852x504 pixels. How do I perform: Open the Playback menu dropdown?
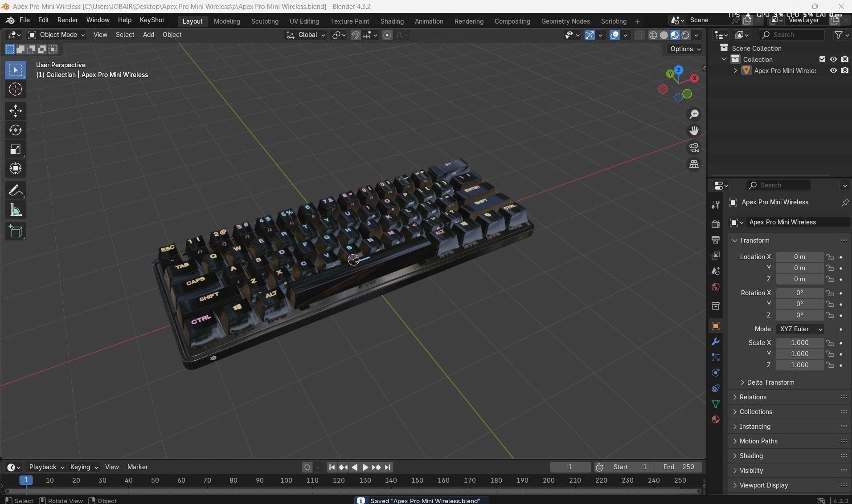click(x=46, y=467)
